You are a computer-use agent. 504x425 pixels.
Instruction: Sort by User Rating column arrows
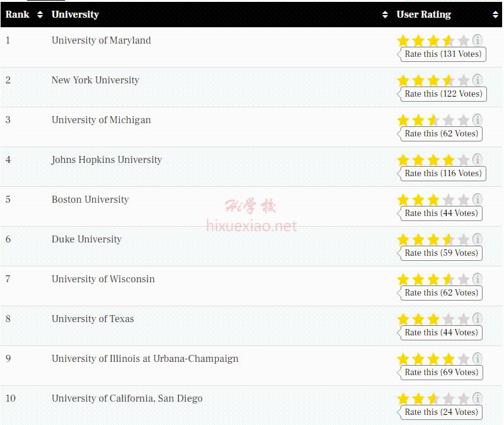point(495,15)
